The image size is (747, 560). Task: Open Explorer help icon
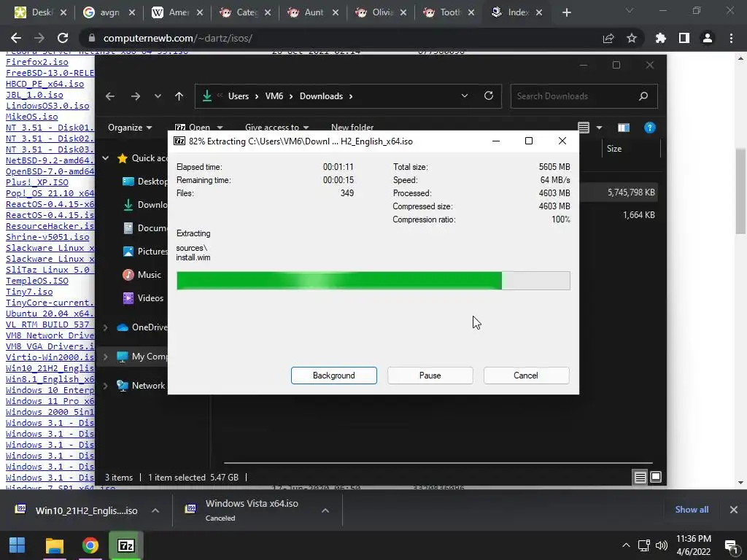tap(649, 128)
